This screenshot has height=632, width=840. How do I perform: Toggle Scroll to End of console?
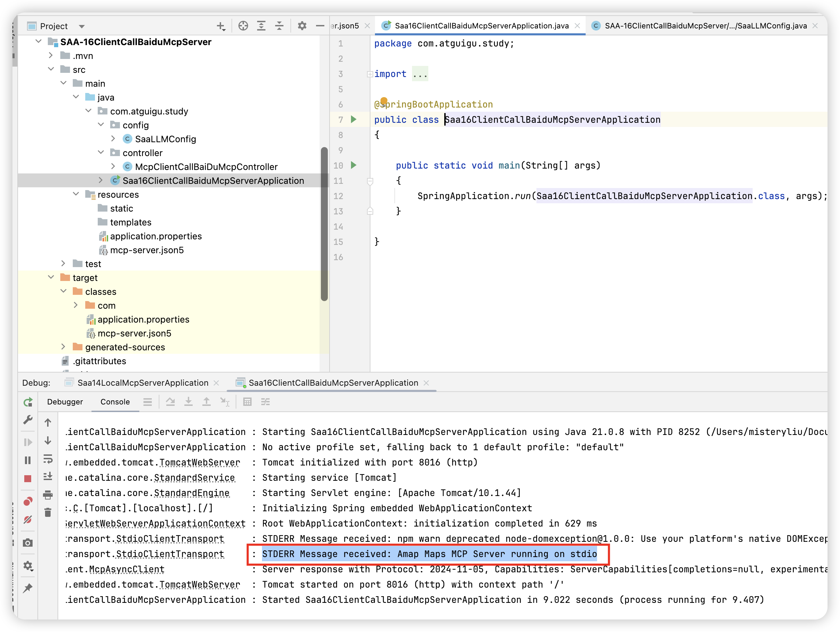pyautogui.click(x=48, y=476)
